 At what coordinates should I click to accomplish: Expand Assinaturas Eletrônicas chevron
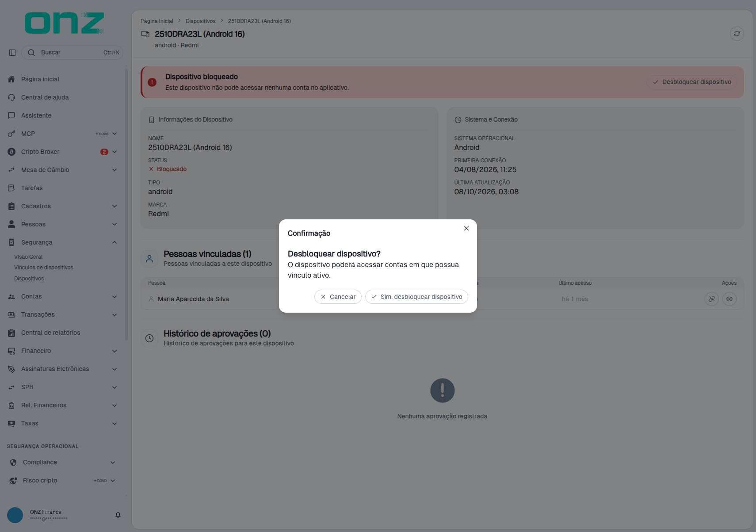pos(115,369)
